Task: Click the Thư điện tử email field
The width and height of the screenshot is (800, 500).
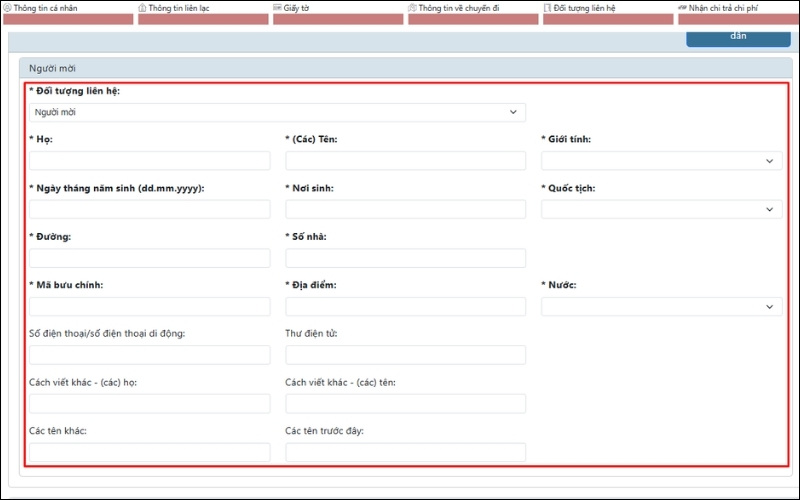Action: click(x=405, y=355)
